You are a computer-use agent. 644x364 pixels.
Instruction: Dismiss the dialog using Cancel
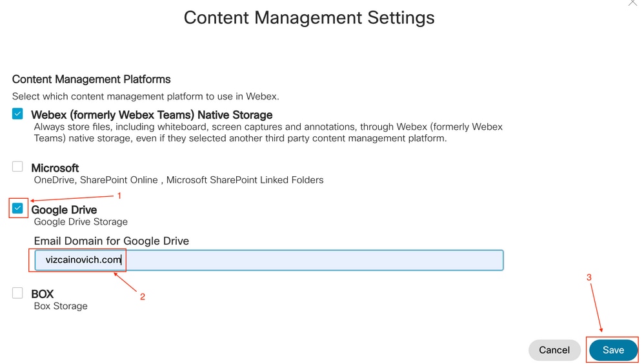554,350
